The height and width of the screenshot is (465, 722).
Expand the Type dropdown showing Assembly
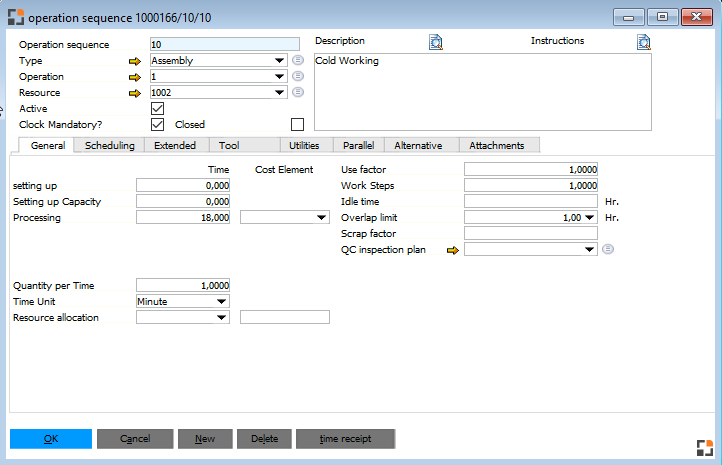pyautogui.click(x=279, y=61)
